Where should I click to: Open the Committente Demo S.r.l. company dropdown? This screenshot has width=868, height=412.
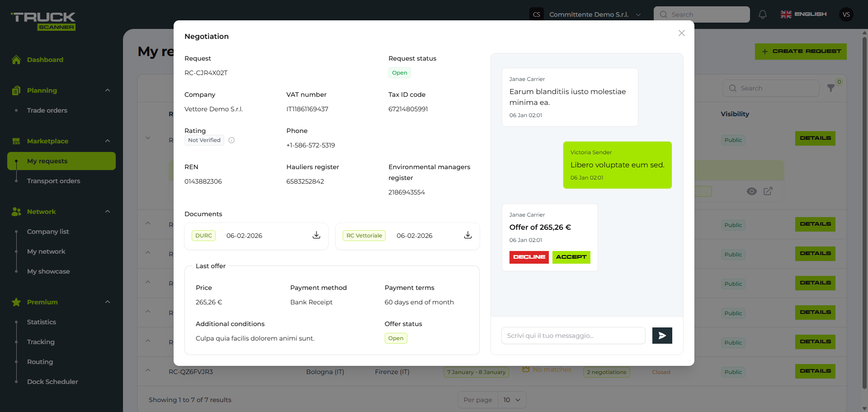pos(589,14)
